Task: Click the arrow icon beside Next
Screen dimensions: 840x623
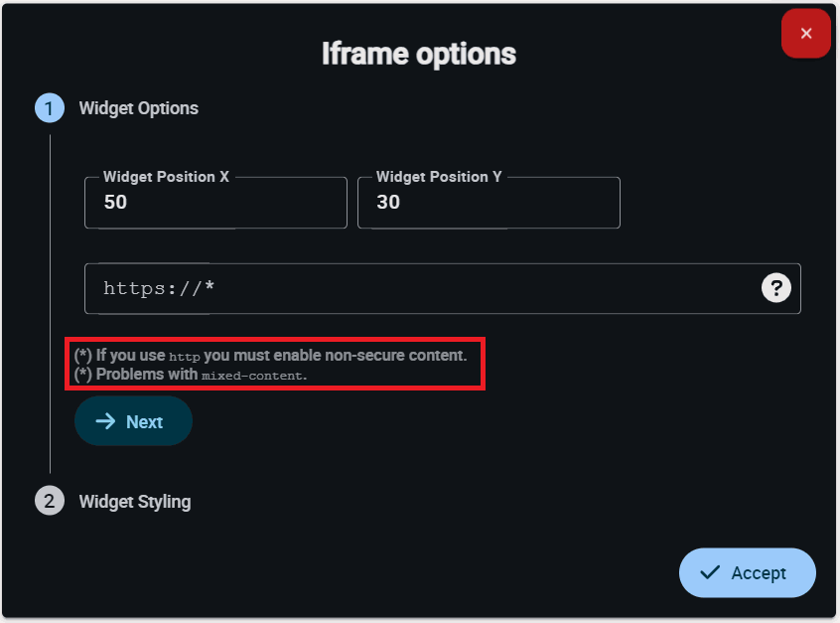Action: (x=105, y=422)
